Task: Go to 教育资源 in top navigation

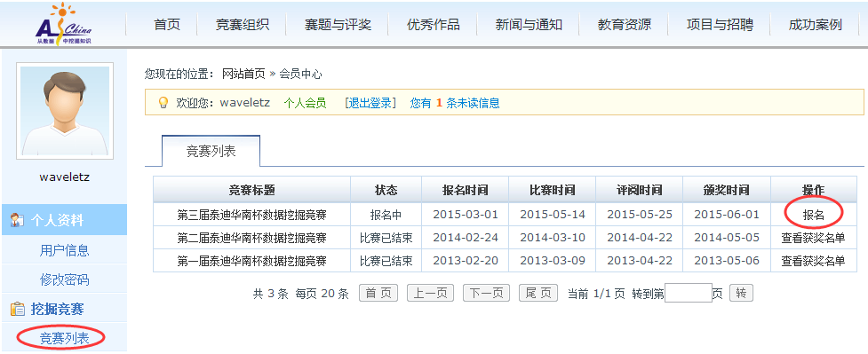Action: [x=625, y=24]
